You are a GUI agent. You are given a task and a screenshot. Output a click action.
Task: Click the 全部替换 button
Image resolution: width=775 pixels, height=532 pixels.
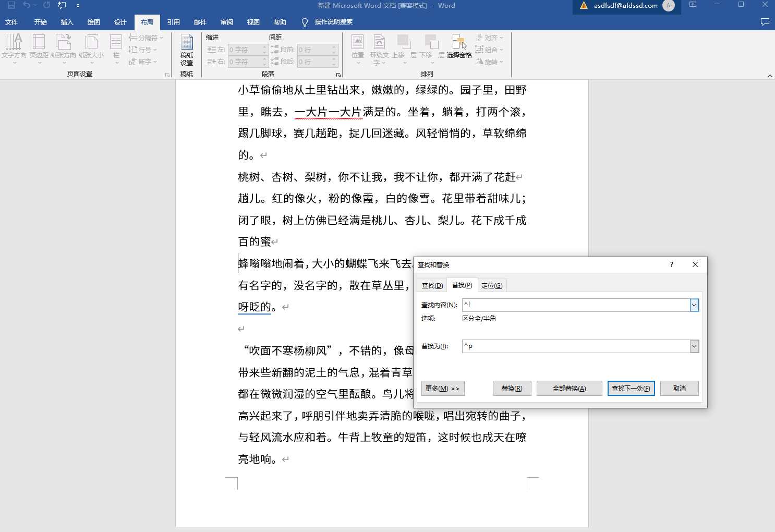point(570,389)
